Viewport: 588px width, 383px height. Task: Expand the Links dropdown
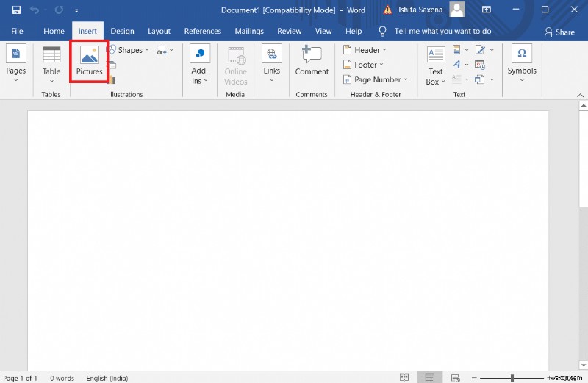pos(271,64)
